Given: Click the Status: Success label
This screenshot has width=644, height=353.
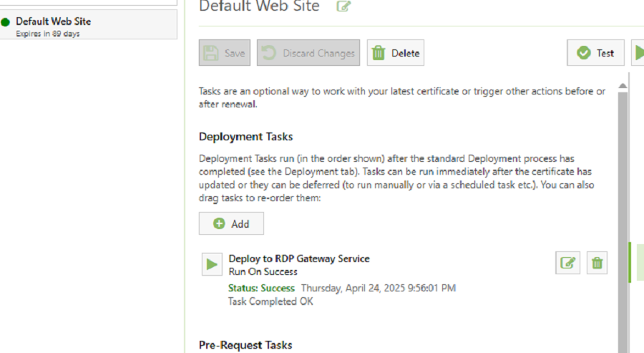Looking at the screenshot, I should [261, 288].
